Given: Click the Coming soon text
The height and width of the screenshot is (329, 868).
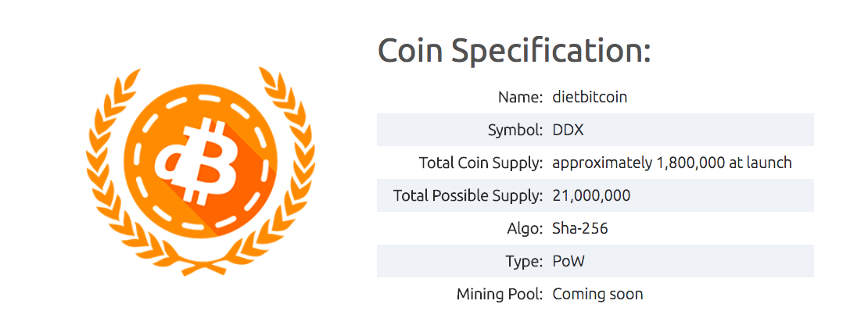Looking at the screenshot, I should (x=597, y=295).
